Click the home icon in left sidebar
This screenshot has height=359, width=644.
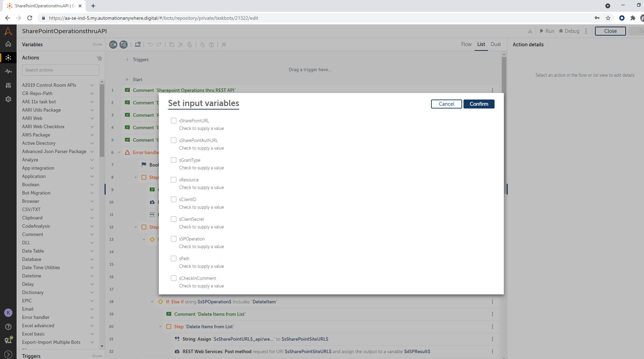(8, 44)
